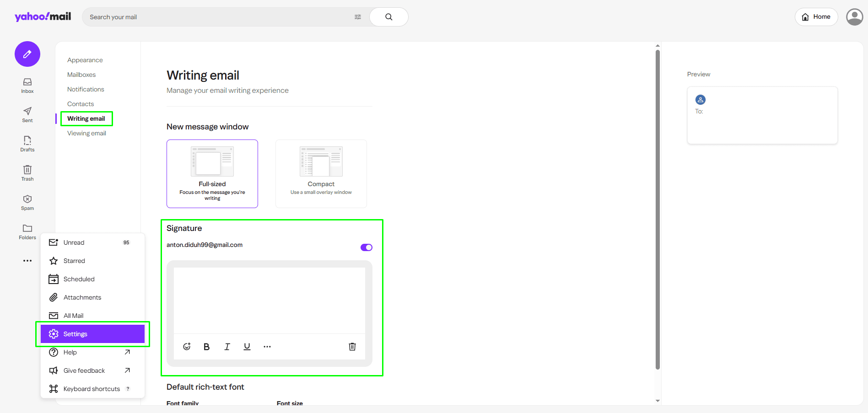868x413 pixels.
Task: Click the three-dot more icon in left sidebar
Action: [27, 261]
